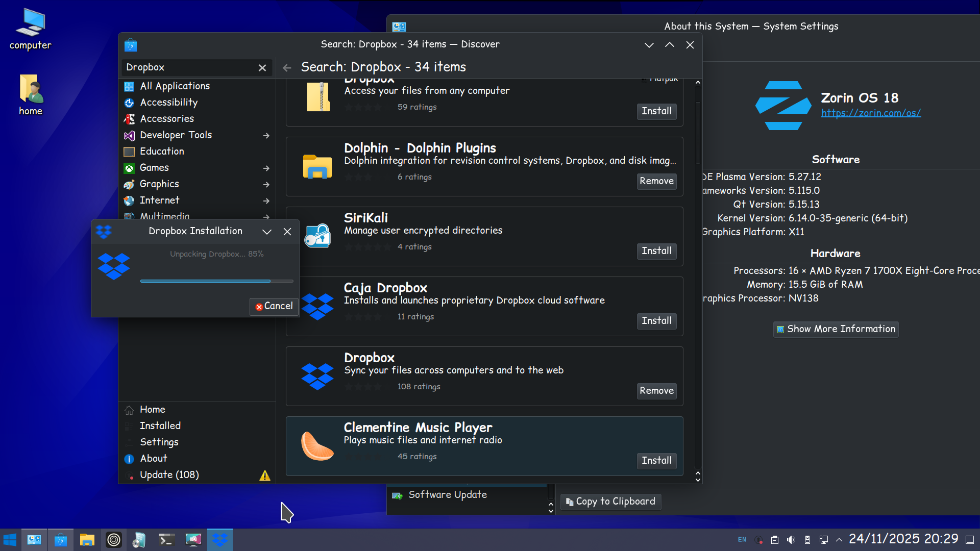Click the clipboard icon in the system tray
Screen dimensions: 980x551
(x=774, y=540)
